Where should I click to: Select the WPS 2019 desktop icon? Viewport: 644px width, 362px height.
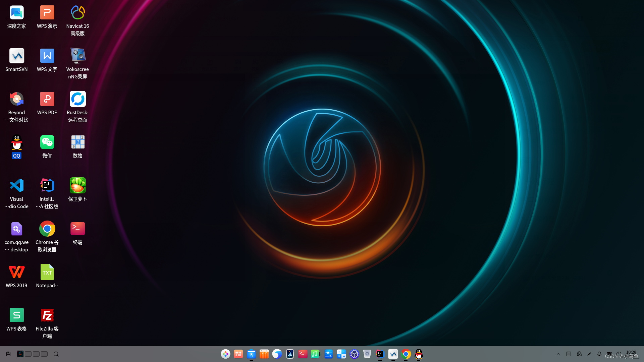point(16,276)
